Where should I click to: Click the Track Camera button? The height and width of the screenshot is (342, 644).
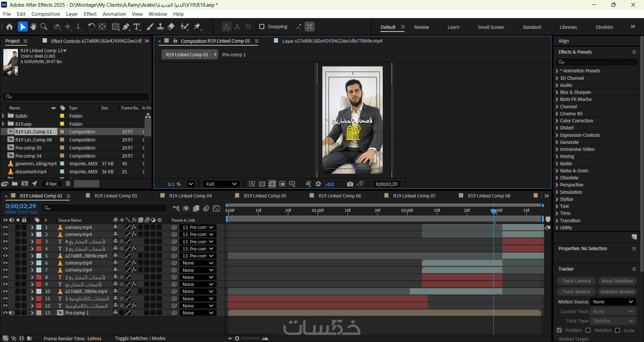(x=576, y=281)
